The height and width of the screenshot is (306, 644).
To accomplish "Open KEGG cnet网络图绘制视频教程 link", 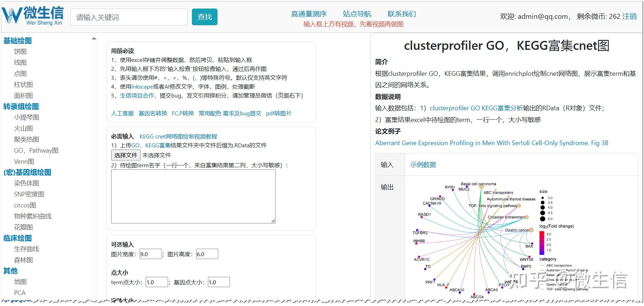I will tap(178, 136).
